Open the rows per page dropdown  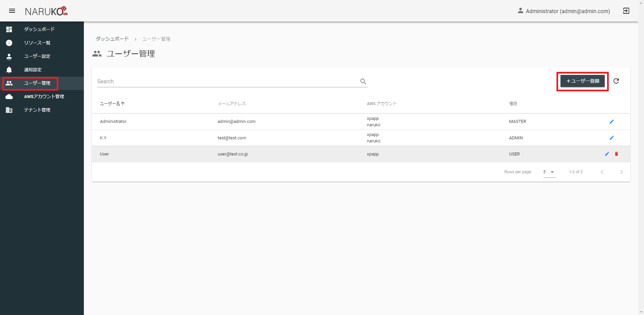[x=549, y=172]
